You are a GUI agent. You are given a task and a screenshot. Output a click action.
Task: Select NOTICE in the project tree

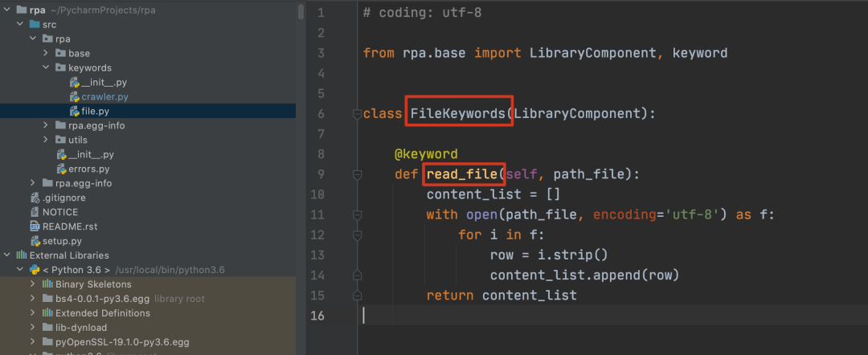pyautogui.click(x=60, y=212)
